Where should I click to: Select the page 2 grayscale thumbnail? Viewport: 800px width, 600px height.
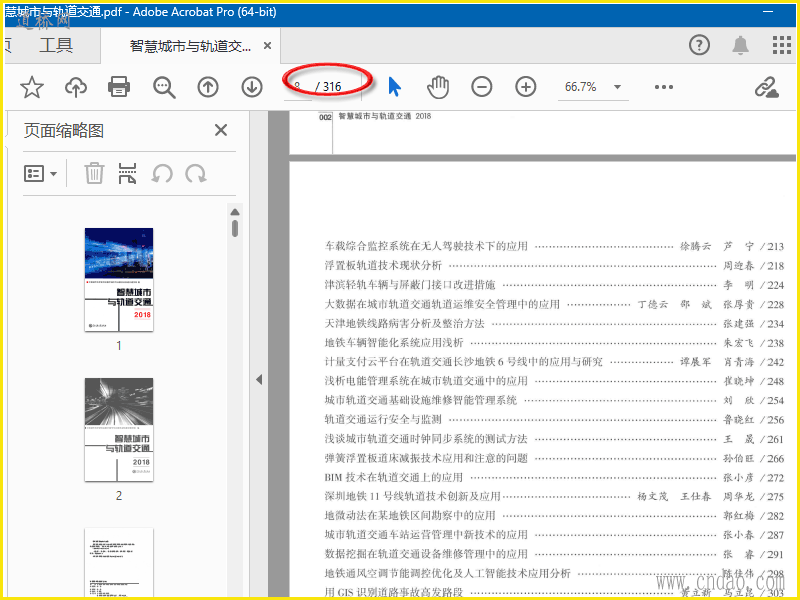[x=119, y=430]
